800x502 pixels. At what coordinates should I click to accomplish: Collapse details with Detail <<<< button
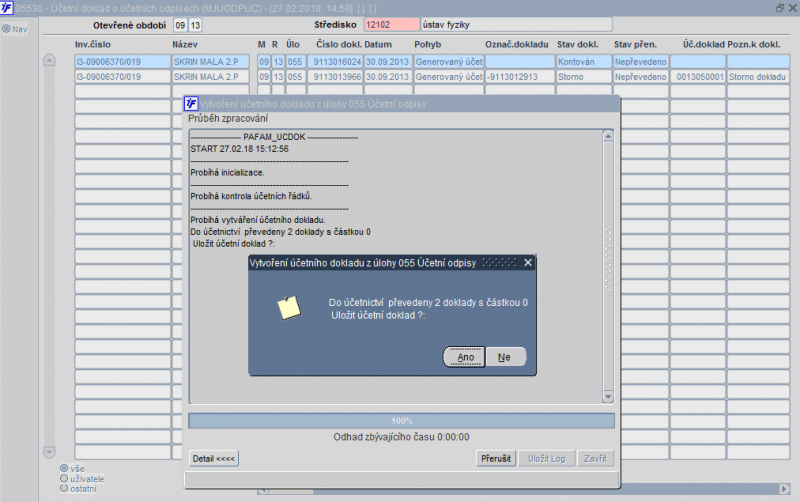click(214, 459)
